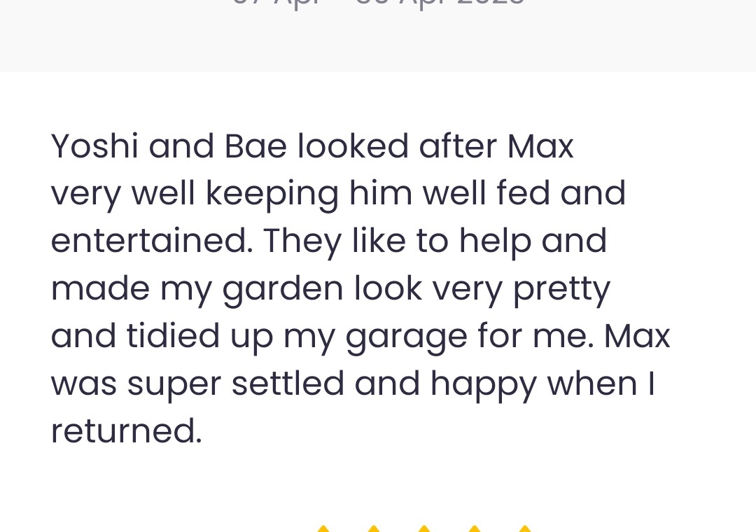Click the word garage in the review
The height and width of the screenshot is (532, 756).
point(407,337)
